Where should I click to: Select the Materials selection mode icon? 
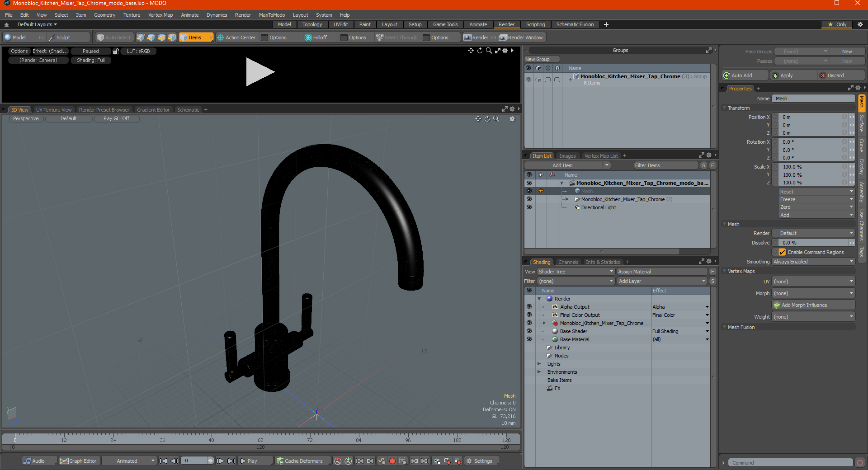click(x=172, y=38)
